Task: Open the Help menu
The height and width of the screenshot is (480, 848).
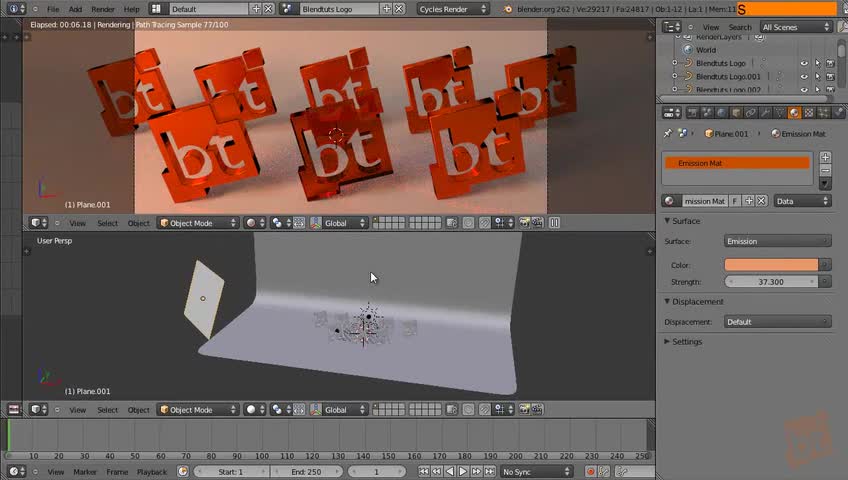Action: (x=131, y=9)
